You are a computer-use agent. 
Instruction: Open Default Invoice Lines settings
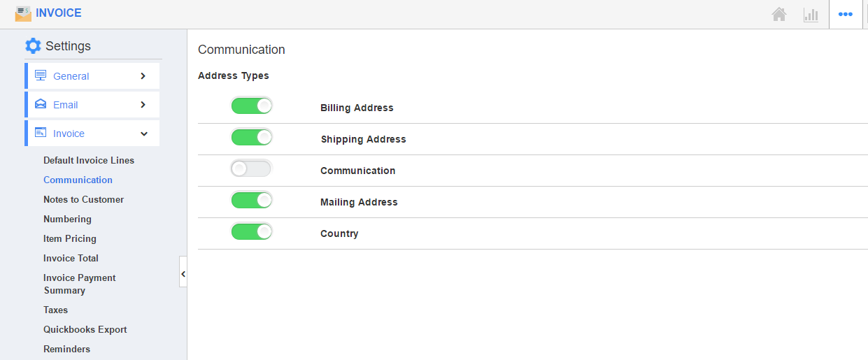[x=89, y=160]
